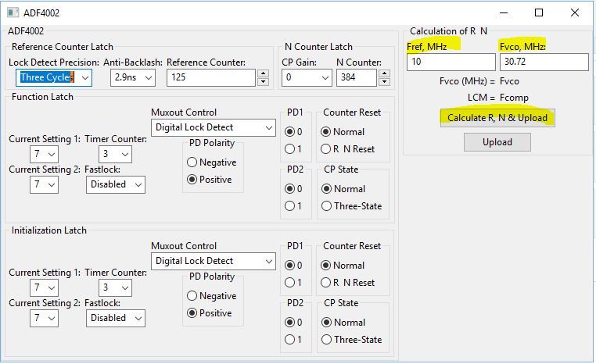Open Function Latch Fastlock dropdown
The height and width of the screenshot is (364, 596).
click(x=116, y=184)
